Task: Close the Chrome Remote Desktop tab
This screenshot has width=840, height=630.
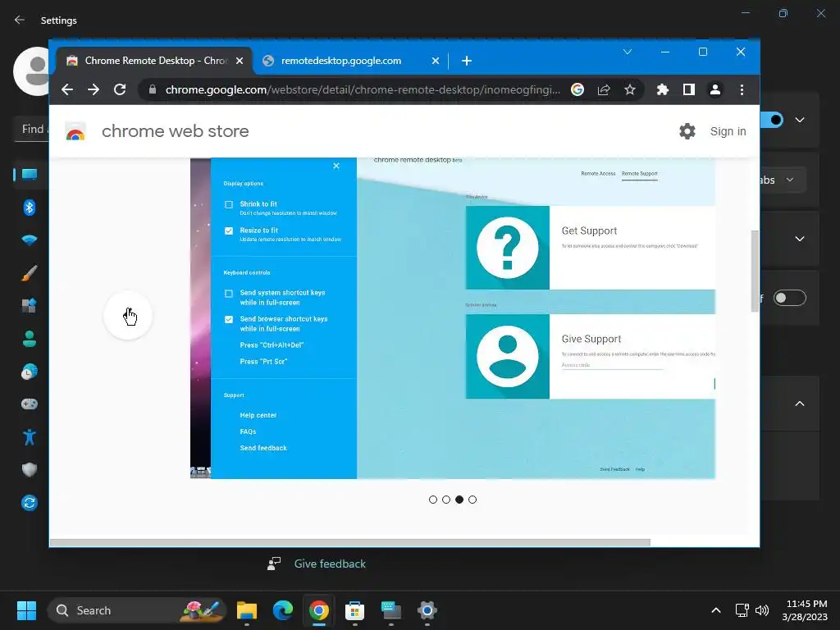Action: click(x=240, y=61)
